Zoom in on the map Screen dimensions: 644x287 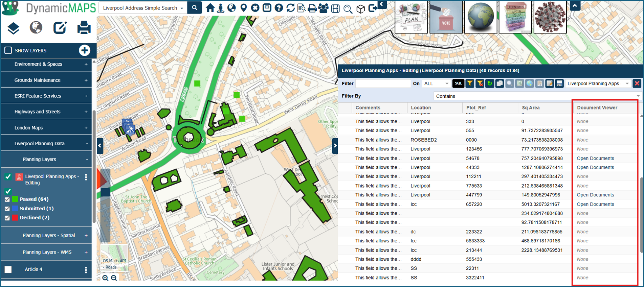(106, 278)
